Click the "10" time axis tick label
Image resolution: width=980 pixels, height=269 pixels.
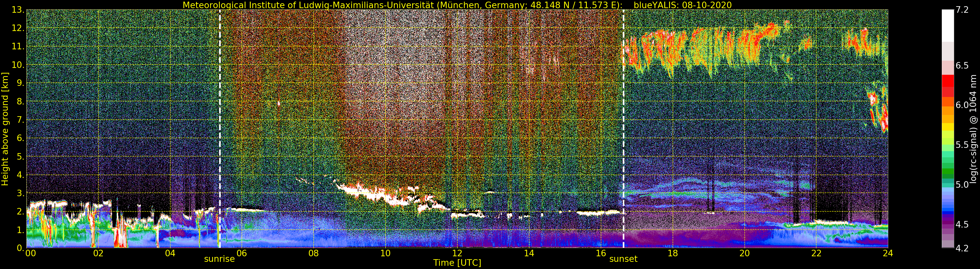click(x=385, y=253)
